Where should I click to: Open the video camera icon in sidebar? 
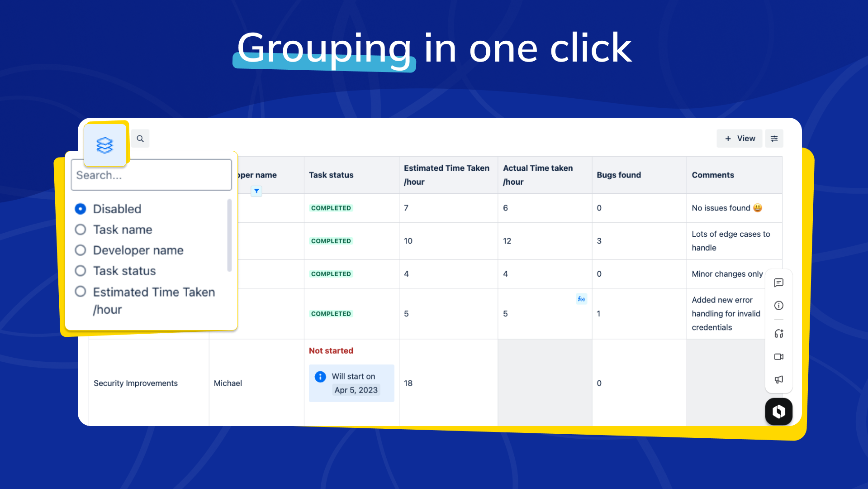(x=778, y=357)
